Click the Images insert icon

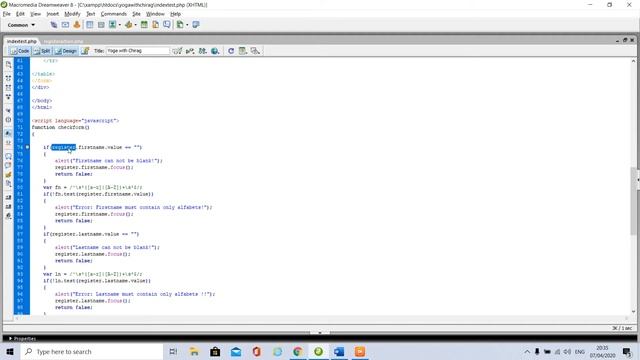[x=113, y=25]
